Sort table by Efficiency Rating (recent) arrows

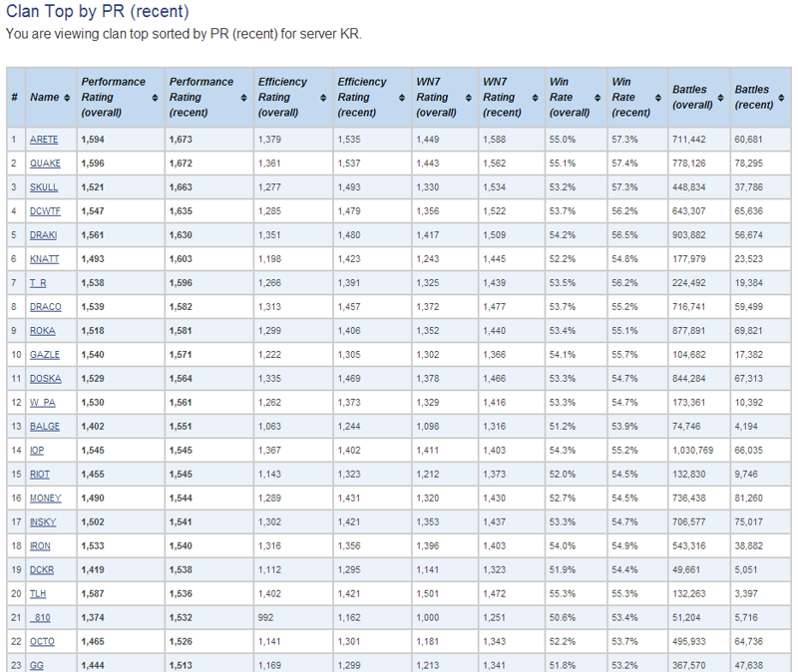coord(402,98)
